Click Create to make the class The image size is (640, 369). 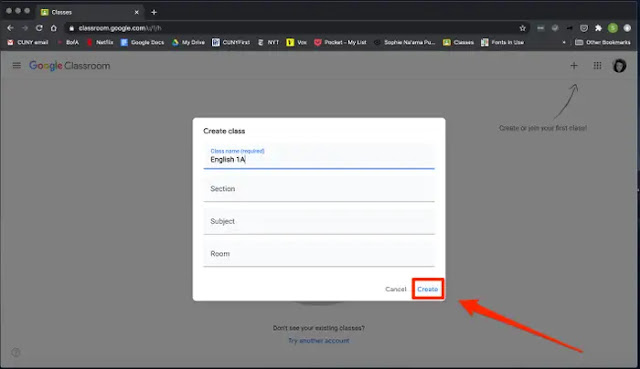[427, 289]
